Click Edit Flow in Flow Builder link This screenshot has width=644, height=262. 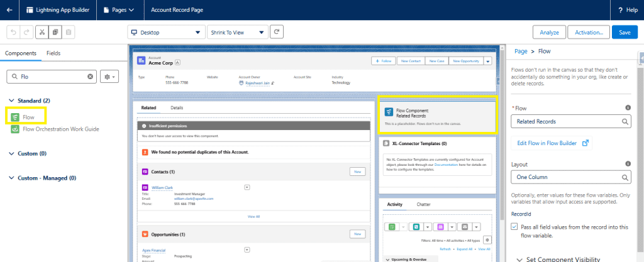[x=552, y=143]
